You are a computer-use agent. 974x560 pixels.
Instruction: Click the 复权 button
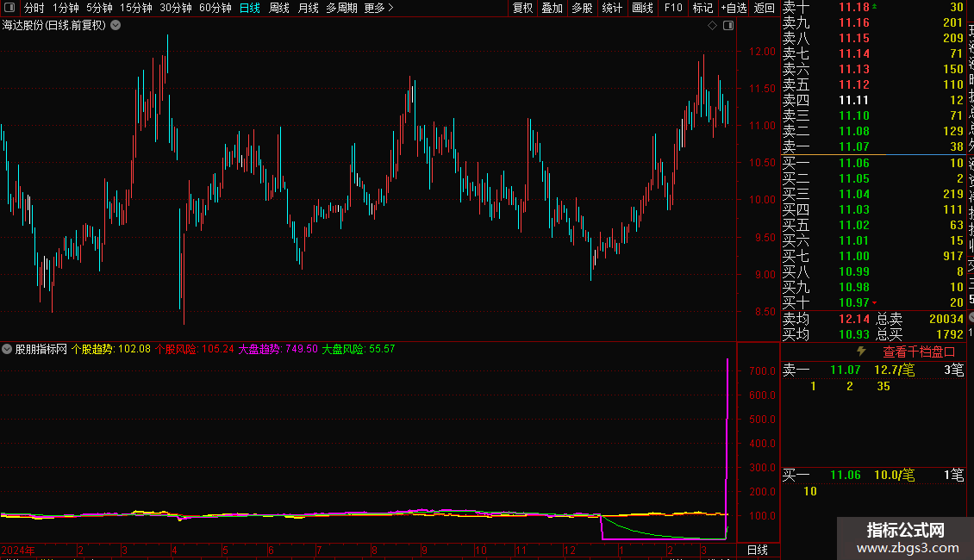point(522,8)
